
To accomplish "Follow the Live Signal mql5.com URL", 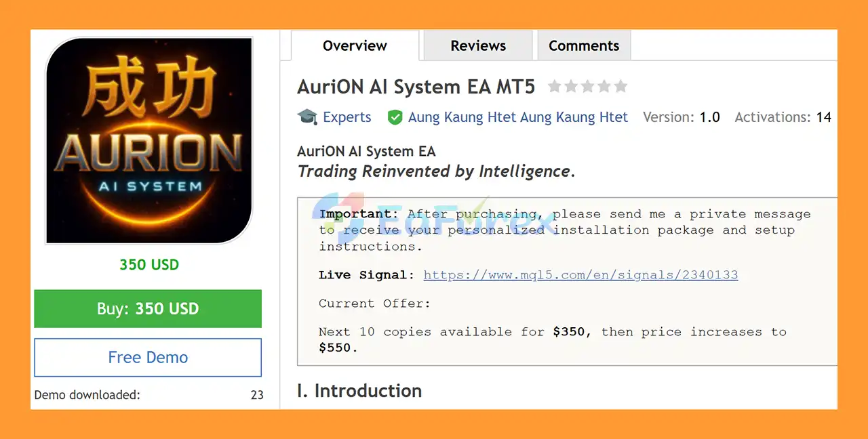I will pos(580,275).
